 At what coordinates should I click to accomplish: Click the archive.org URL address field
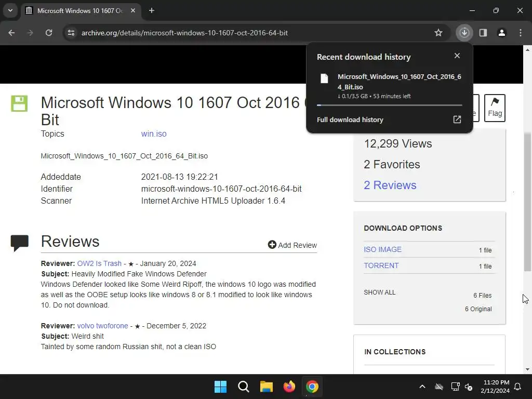[251, 33]
